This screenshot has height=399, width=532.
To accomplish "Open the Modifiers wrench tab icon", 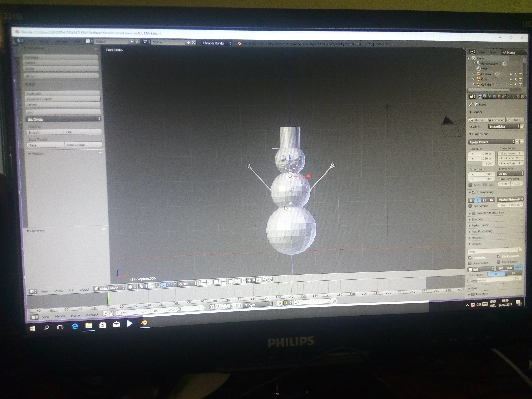I will pyautogui.click(x=509, y=96).
